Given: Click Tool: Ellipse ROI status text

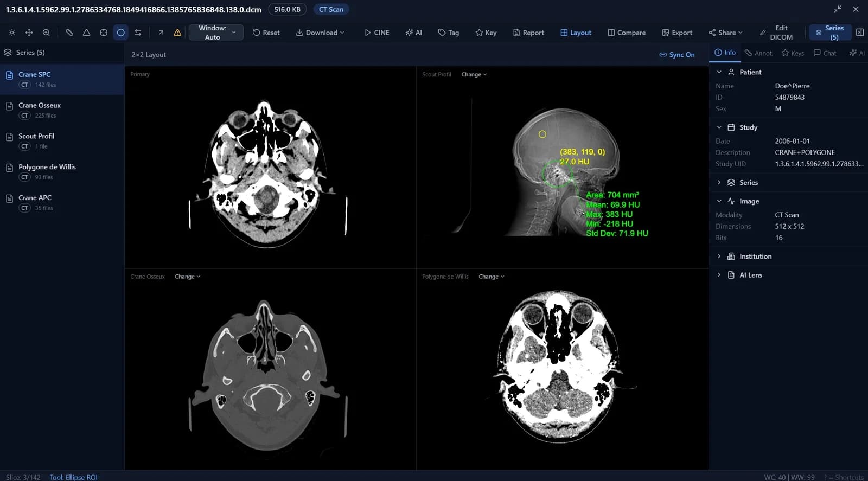Looking at the screenshot, I should 74,477.
